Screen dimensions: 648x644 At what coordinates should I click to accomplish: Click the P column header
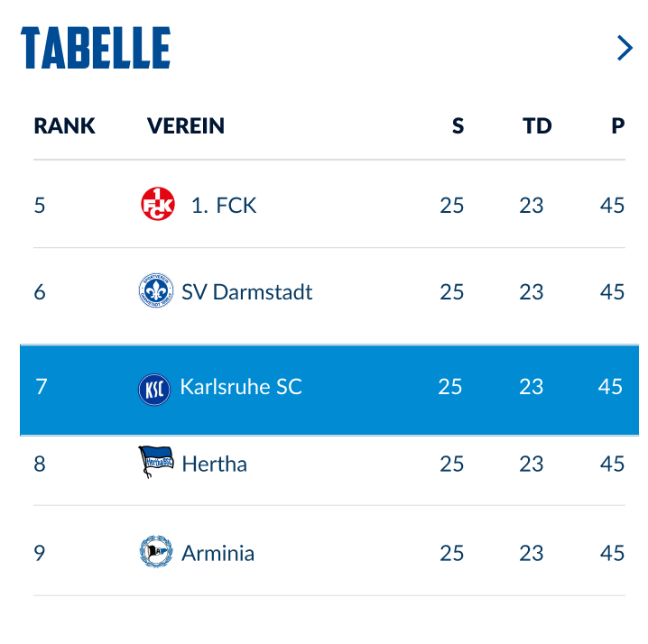[618, 125]
